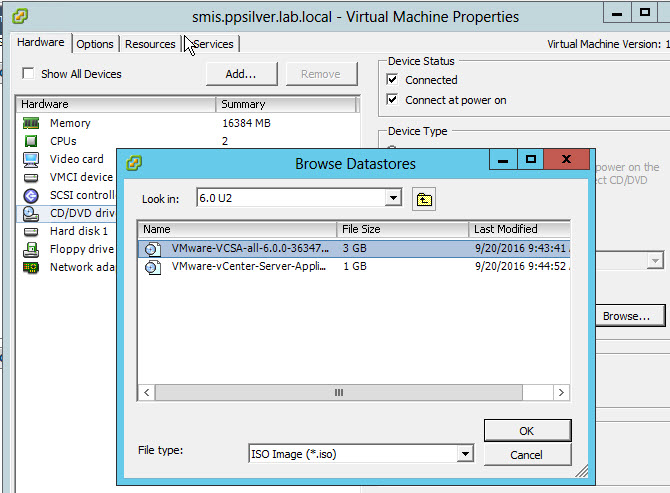Click the 9/20/2016 9:44:52 modified date
This screenshot has width=670, height=493.
522,266
